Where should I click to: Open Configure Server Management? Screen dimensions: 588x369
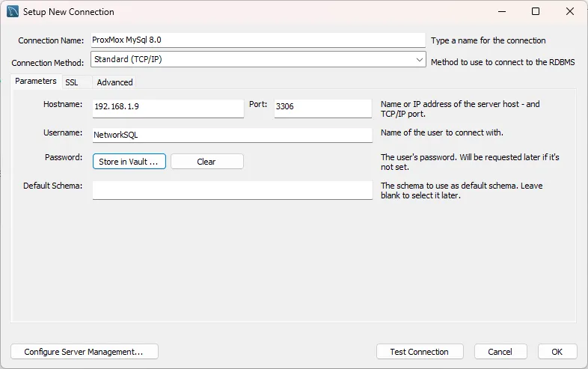click(85, 352)
